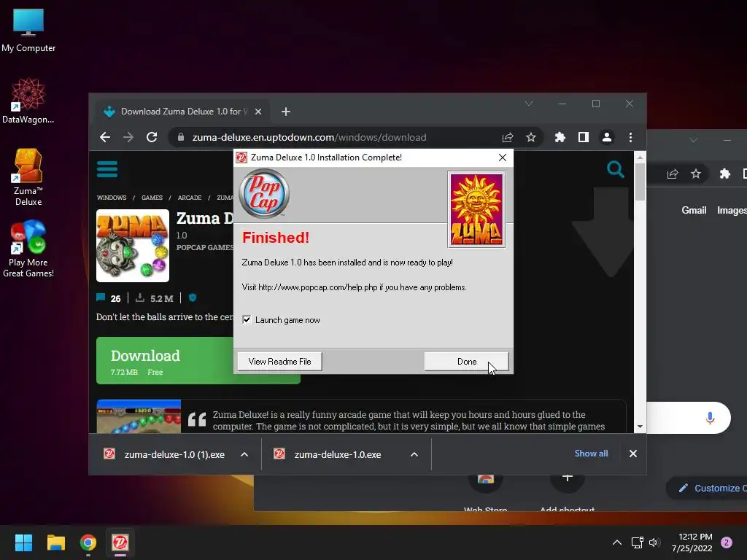The height and width of the screenshot is (560, 747).
Task: Open the Chrome three-dot menu
Action: (x=630, y=138)
